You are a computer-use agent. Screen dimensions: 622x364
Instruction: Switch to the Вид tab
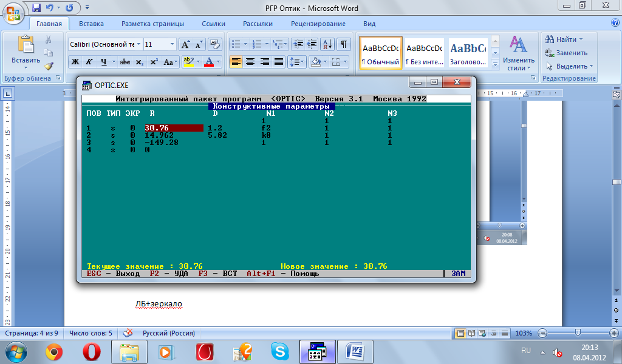coord(369,24)
